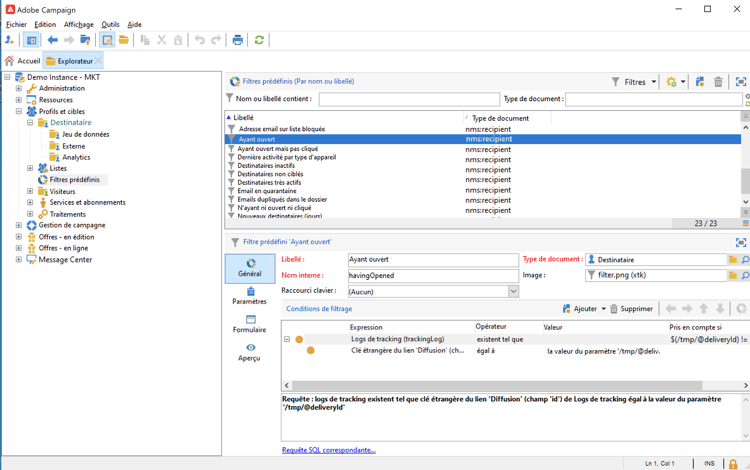This screenshot has height=470, width=750.
Task: Click the conditions horizontal scrollbar
Action: (496, 385)
